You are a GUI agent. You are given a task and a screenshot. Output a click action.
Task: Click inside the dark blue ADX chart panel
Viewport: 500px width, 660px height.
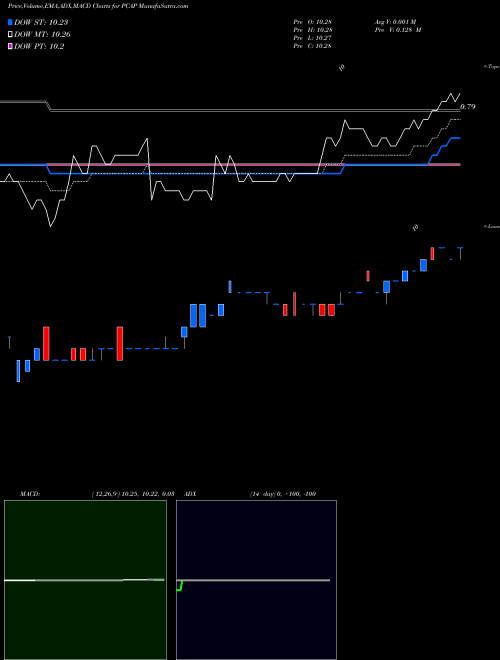coord(257,580)
